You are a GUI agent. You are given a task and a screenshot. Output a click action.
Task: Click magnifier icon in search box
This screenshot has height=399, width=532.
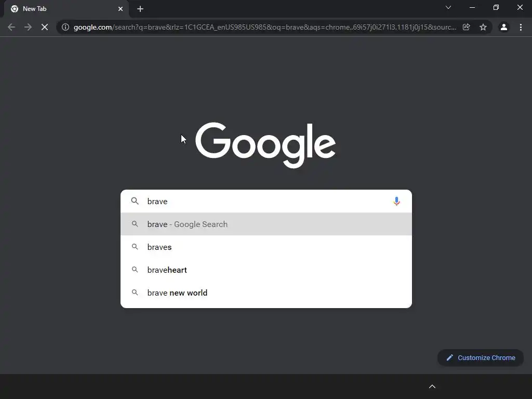point(135,201)
